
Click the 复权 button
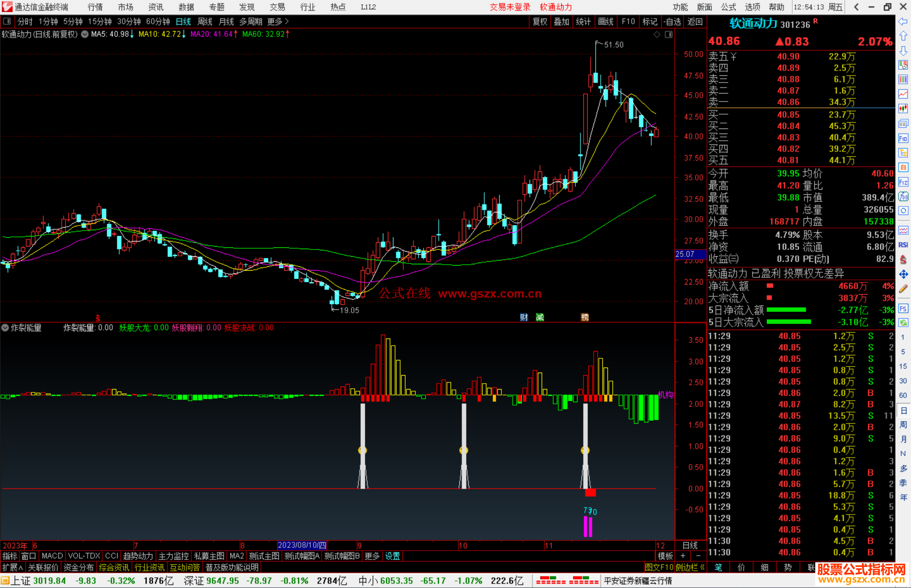click(x=540, y=21)
